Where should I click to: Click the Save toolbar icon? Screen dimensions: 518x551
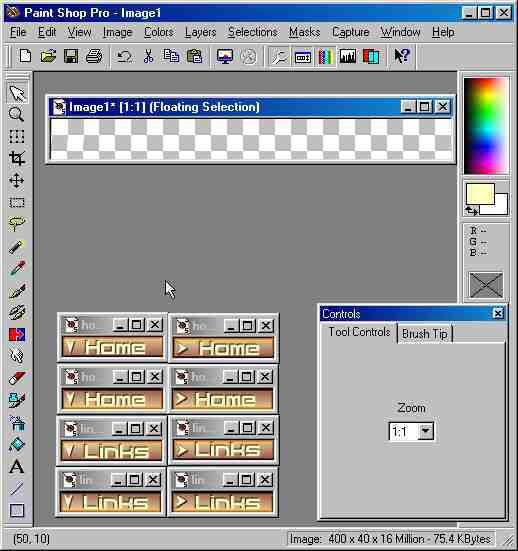71,56
